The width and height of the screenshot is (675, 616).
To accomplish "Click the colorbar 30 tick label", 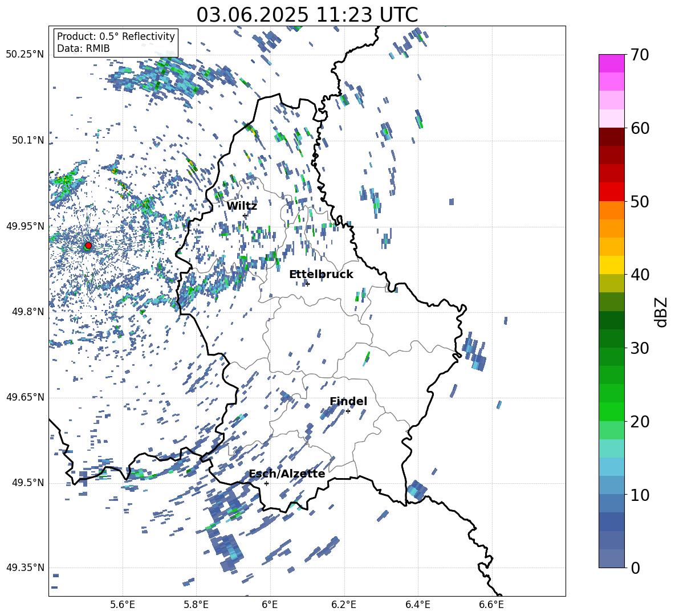I will point(640,348).
